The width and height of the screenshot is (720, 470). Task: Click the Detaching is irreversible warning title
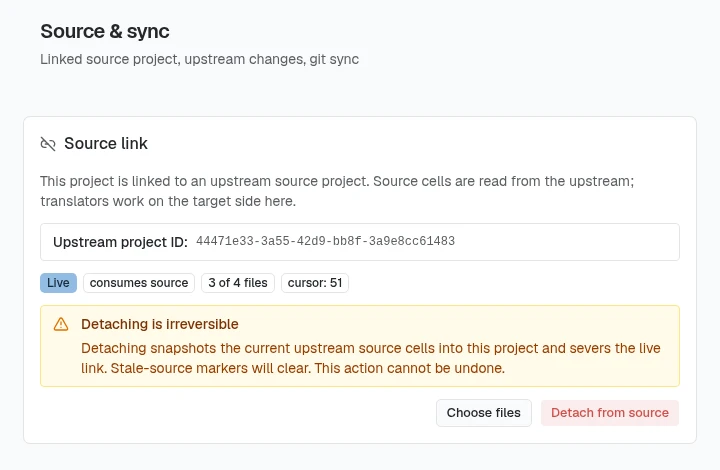[x=160, y=324]
